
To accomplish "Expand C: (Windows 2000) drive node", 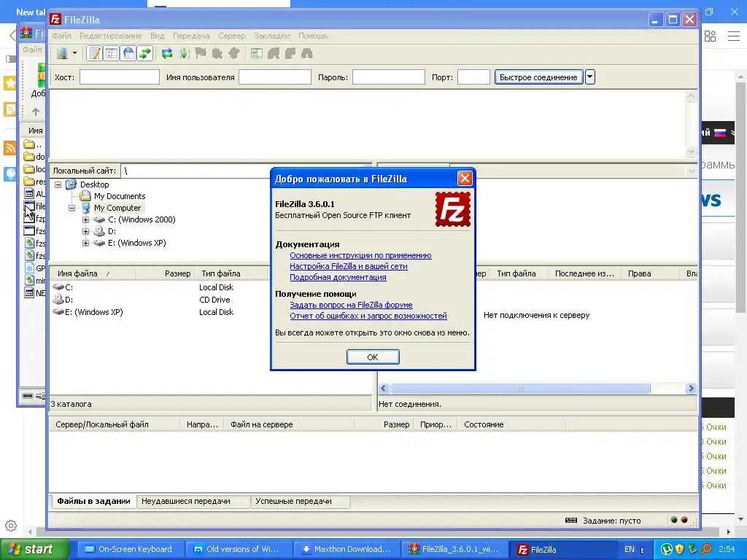I will click(x=86, y=220).
